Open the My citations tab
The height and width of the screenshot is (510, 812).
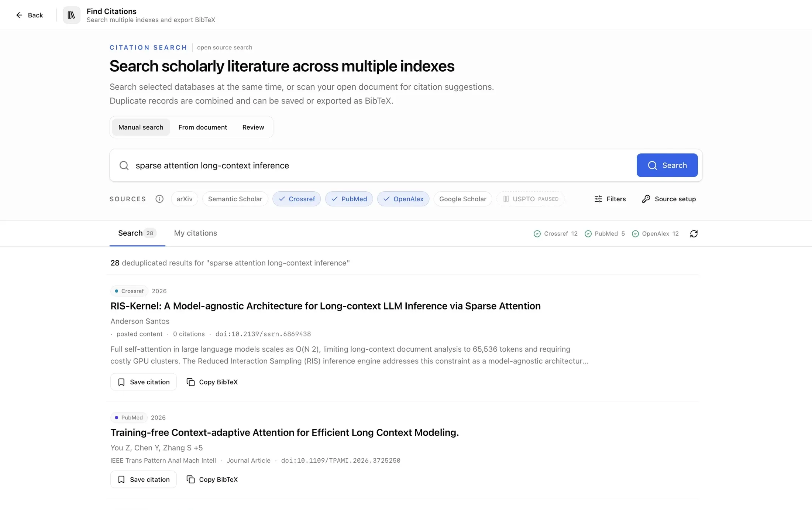[x=196, y=233]
